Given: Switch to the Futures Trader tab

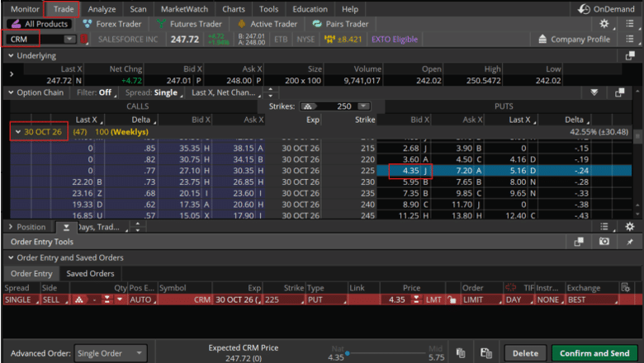Looking at the screenshot, I should [x=190, y=24].
